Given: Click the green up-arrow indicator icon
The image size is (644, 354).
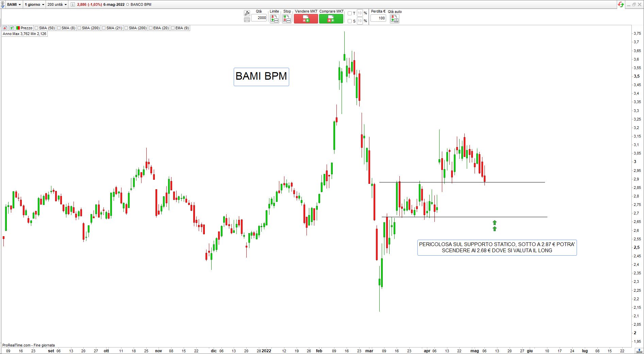Looking at the screenshot, I should [x=12, y=28].
